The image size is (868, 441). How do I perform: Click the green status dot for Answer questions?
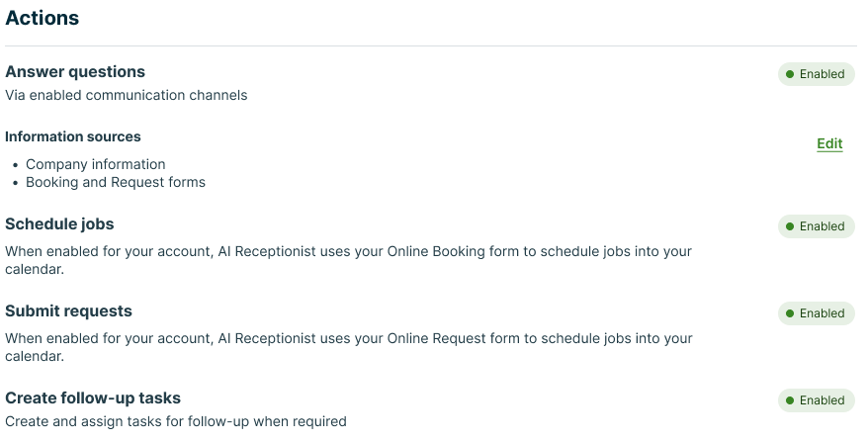pyautogui.click(x=790, y=74)
